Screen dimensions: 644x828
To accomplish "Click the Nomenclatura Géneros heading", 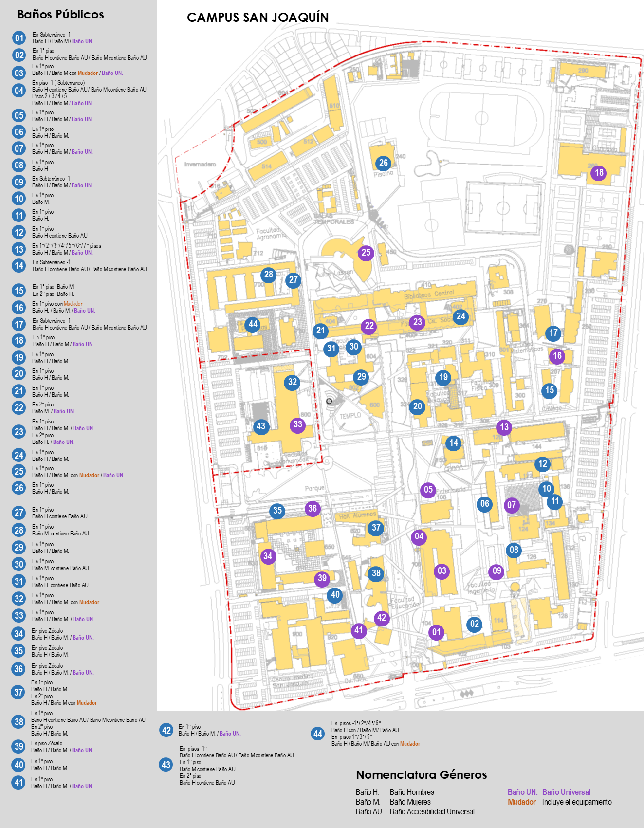I will (421, 775).
